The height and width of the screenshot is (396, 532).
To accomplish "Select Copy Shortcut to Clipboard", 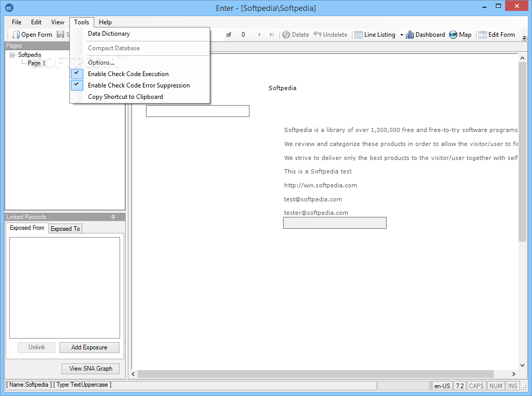I will click(x=125, y=97).
